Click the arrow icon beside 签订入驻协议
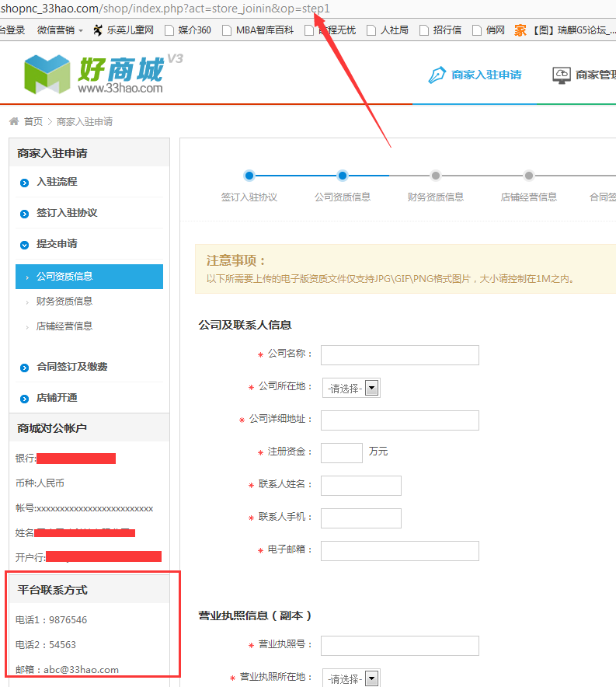Viewport: 616px width, 687px height. [x=25, y=214]
